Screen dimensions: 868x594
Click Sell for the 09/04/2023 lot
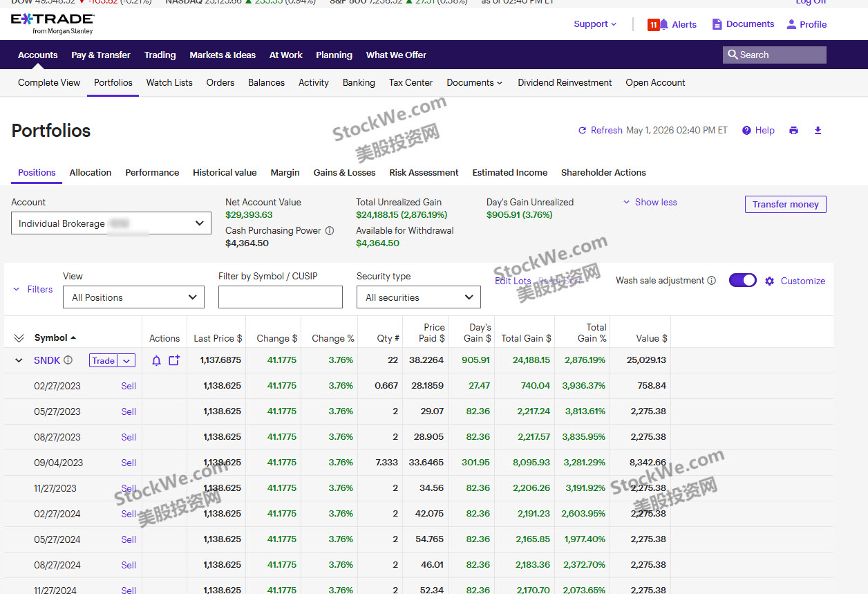129,463
